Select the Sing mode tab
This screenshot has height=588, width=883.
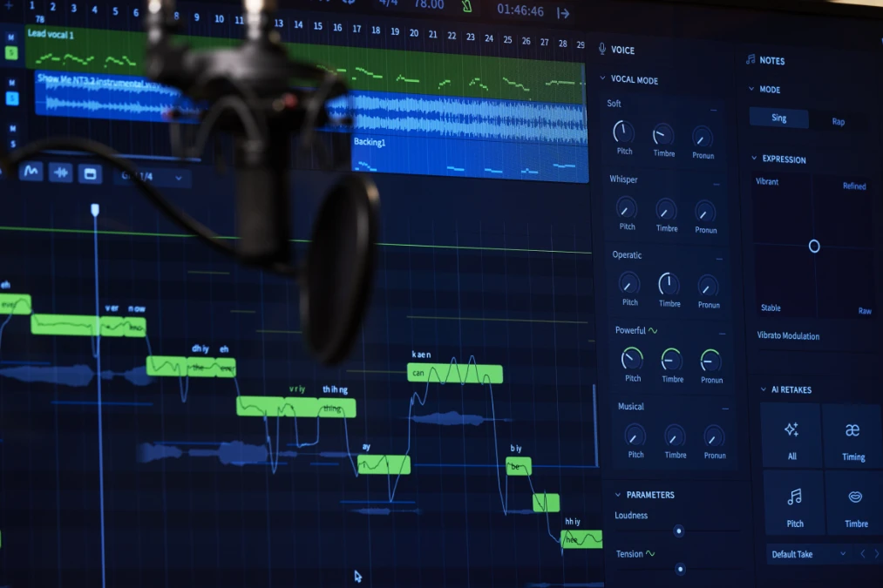click(x=778, y=118)
